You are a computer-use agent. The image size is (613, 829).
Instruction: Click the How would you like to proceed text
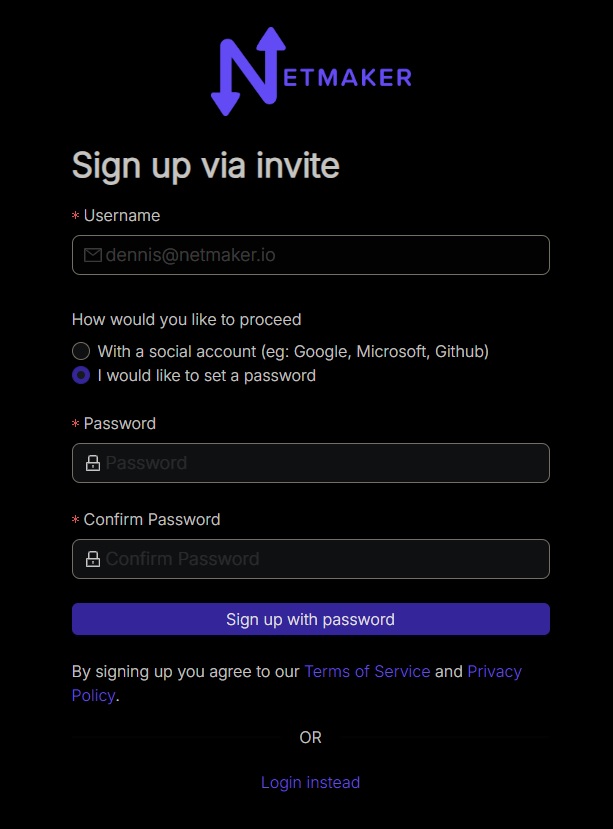click(x=186, y=320)
